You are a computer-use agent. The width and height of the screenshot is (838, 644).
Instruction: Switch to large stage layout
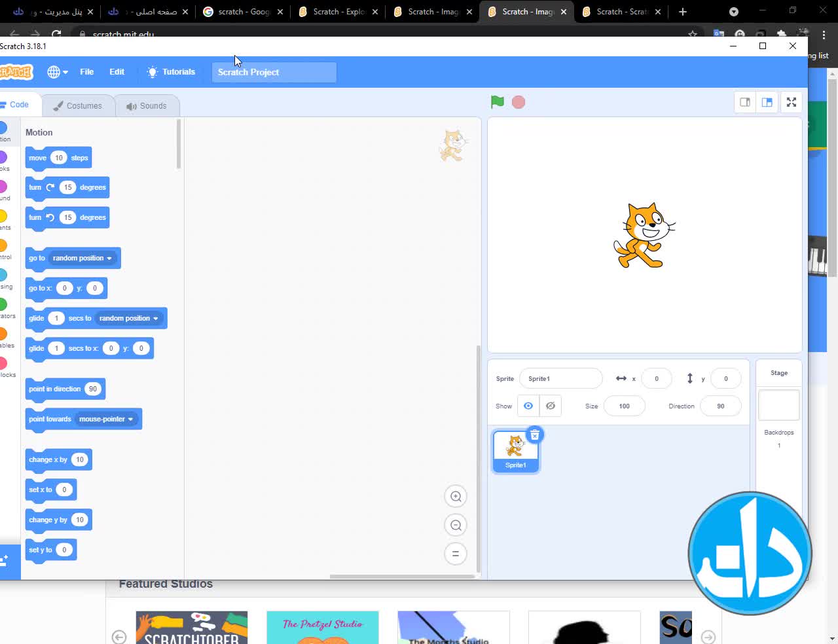[767, 102]
